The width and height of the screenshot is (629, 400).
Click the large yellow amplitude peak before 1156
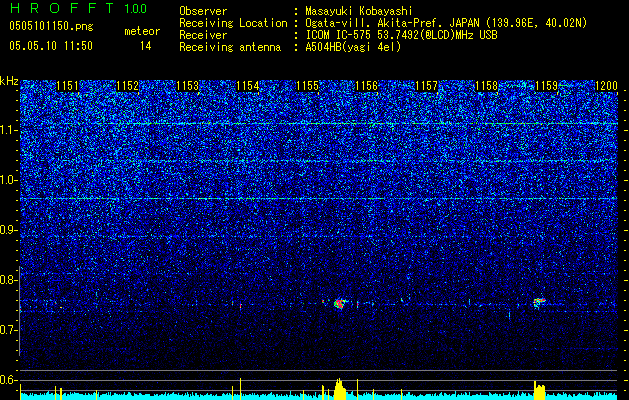click(339, 388)
